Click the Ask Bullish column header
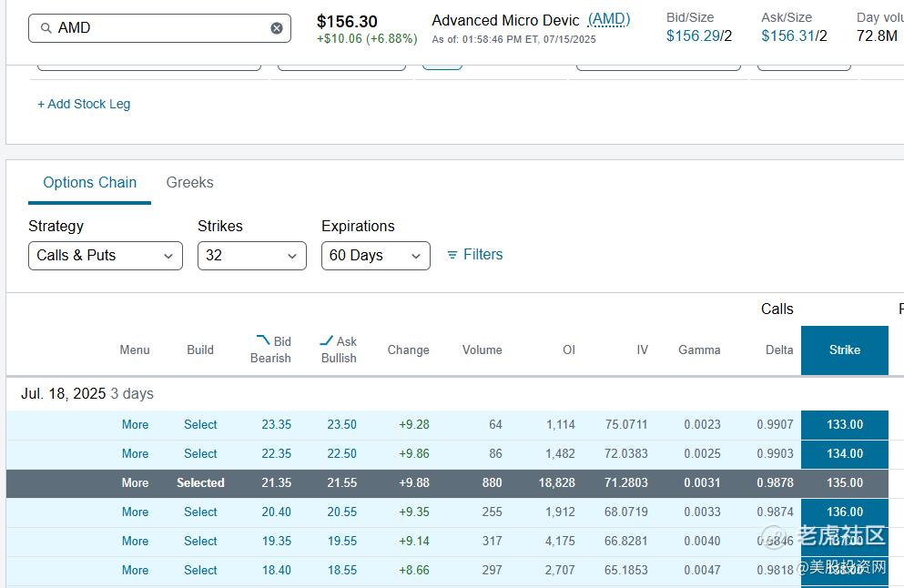This screenshot has width=904, height=588. (339, 350)
